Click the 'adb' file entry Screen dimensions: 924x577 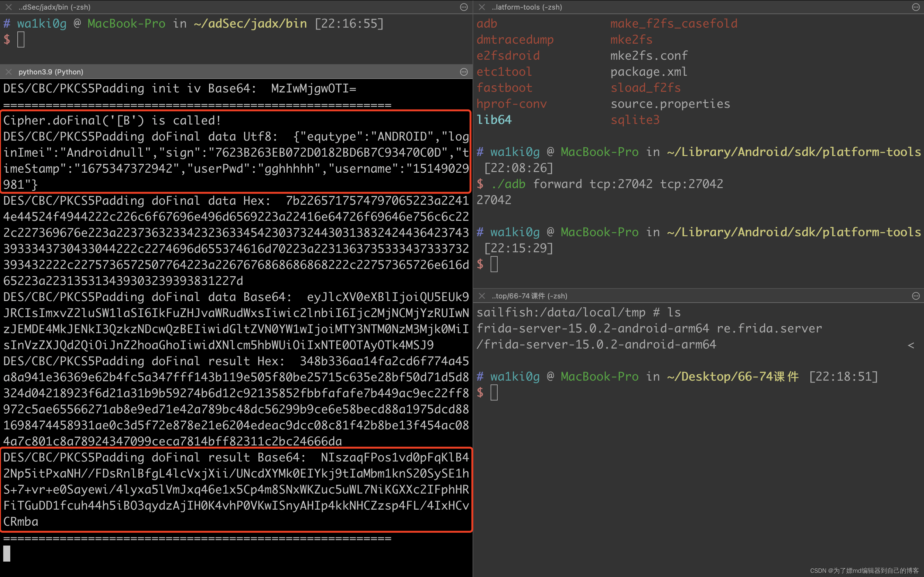[487, 24]
